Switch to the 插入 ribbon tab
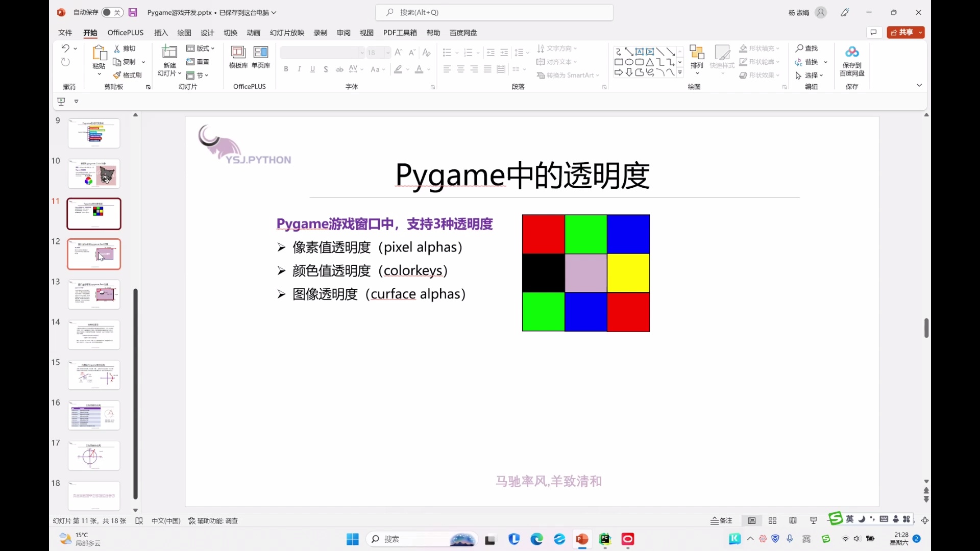Viewport: 980px width, 551px height. [x=160, y=32]
